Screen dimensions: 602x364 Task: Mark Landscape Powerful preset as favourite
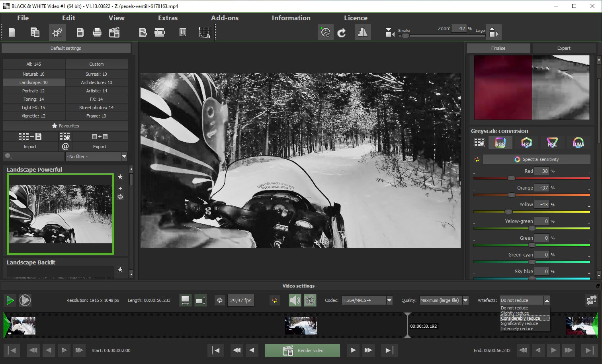[x=120, y=177]
